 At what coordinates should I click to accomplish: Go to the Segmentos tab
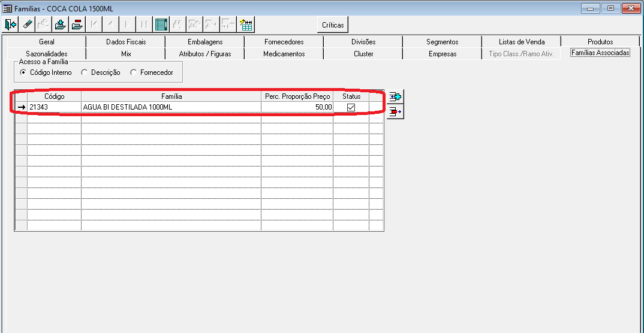[443, 42]
